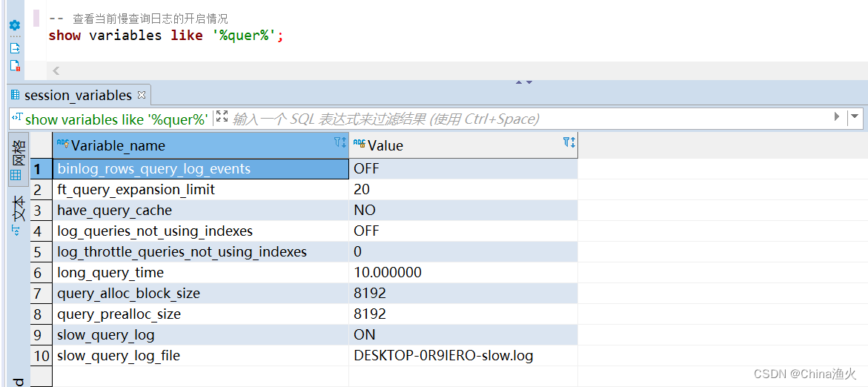Click the DESKTOP-0R9IERO-slow.log value

[x=443, y=355]
